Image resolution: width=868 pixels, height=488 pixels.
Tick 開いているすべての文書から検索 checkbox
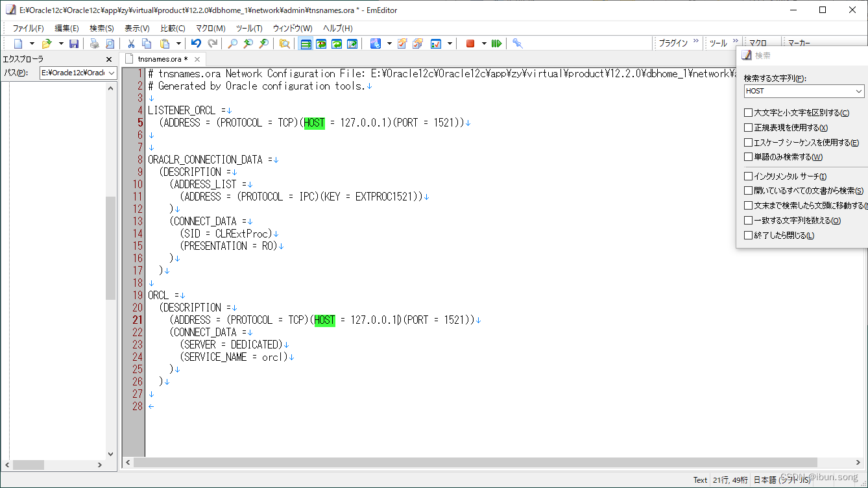pos(749,191)
